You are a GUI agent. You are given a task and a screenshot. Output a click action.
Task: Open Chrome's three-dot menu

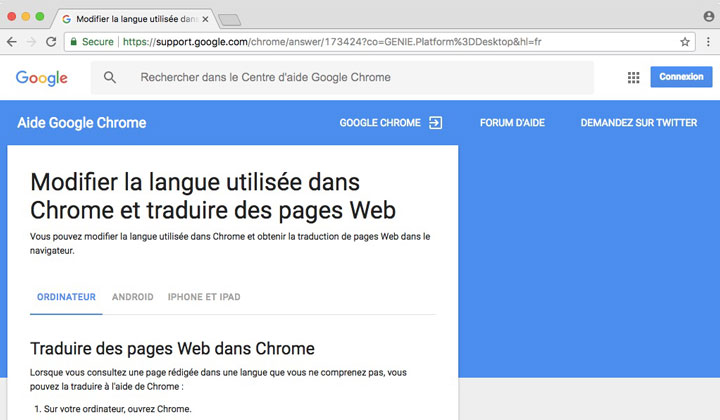(708, 42)
